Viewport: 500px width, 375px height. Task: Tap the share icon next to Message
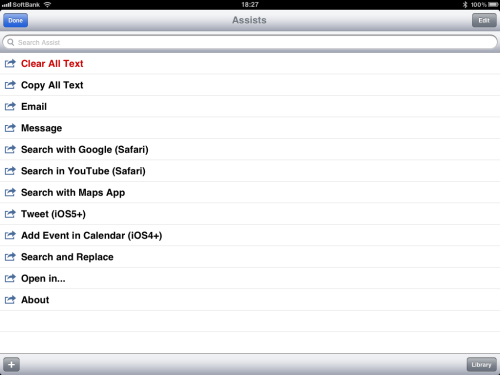click(10, 128)
